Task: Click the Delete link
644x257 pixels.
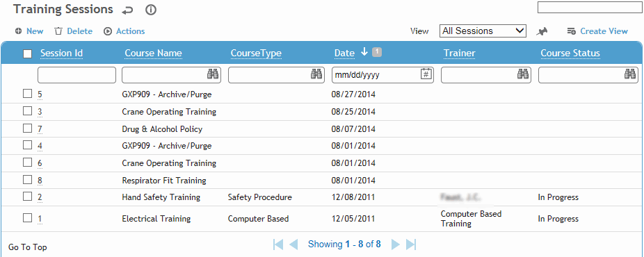Action: (x=80, y=31)
